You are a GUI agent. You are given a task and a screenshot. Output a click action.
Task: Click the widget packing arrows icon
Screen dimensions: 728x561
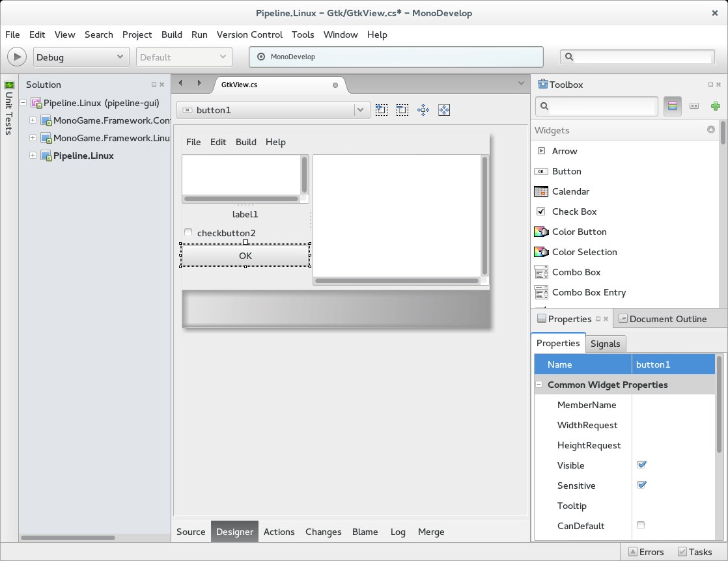[x=423, y=110]
